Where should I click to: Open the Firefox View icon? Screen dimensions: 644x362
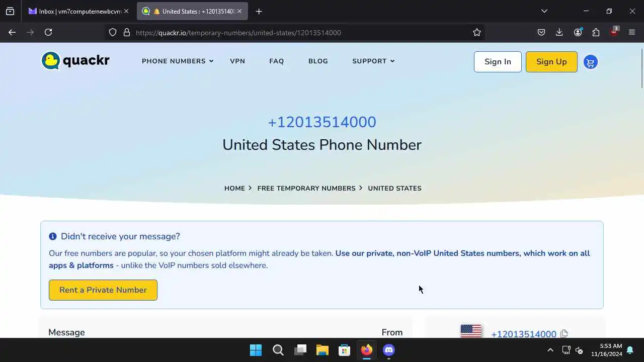(10, 11)
